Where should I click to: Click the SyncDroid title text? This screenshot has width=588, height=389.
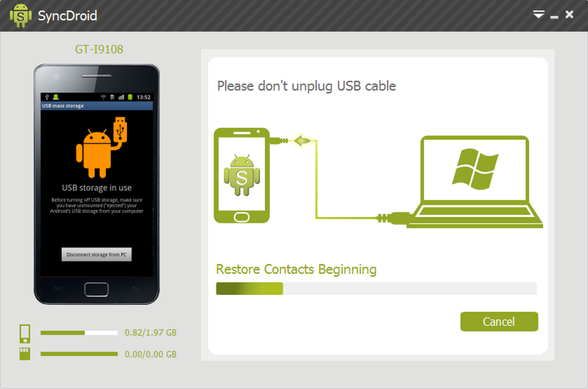[67, 16]
